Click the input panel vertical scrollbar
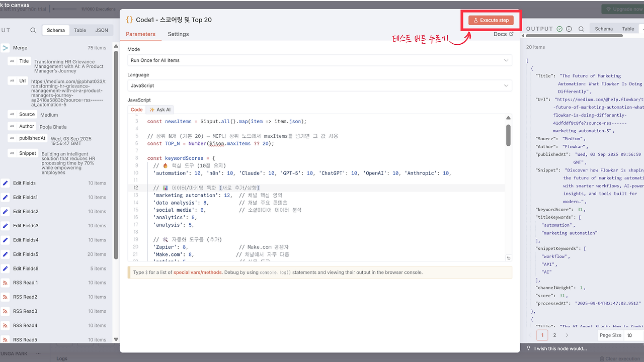This screenshot has height=362, width=644. pos(116,155)
